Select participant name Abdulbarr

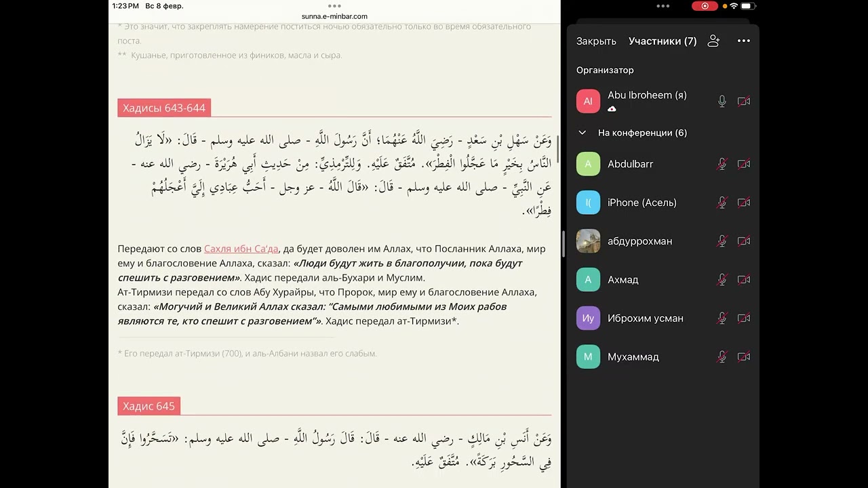631,164
